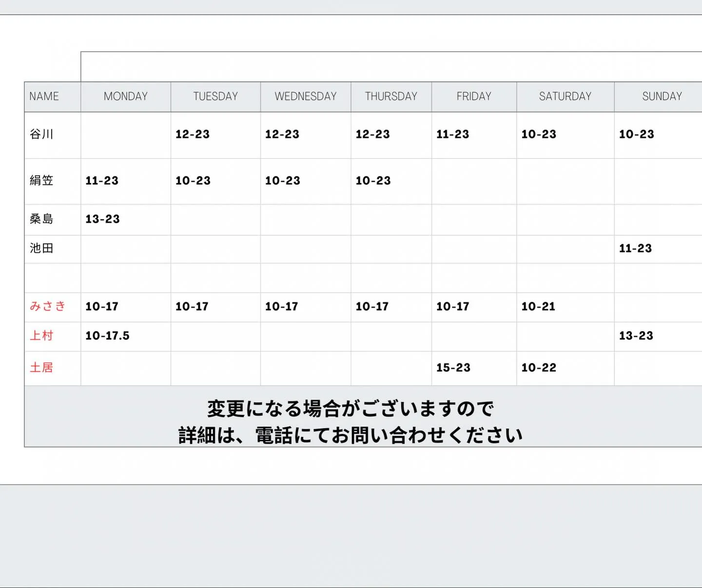Click the NAME column header

44,96
